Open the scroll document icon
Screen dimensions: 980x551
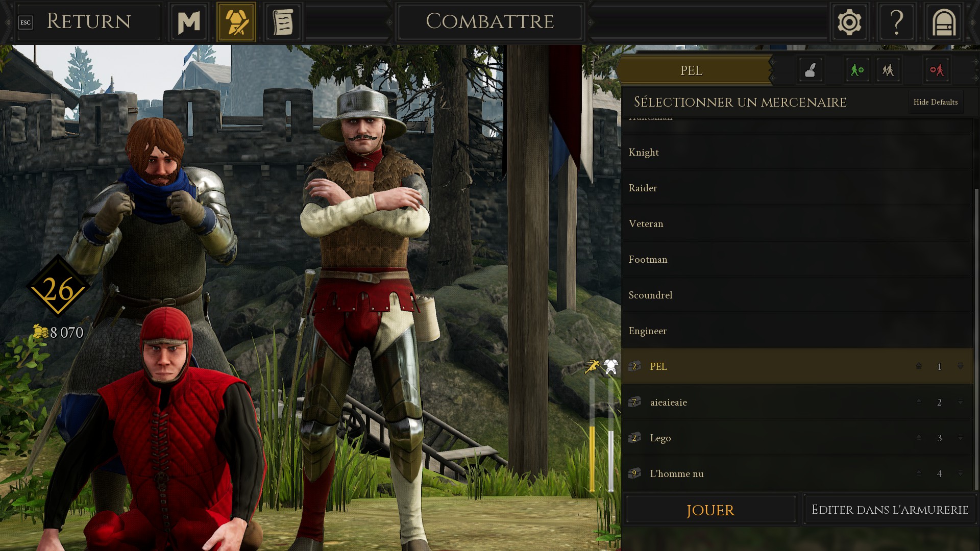point(283,22)
